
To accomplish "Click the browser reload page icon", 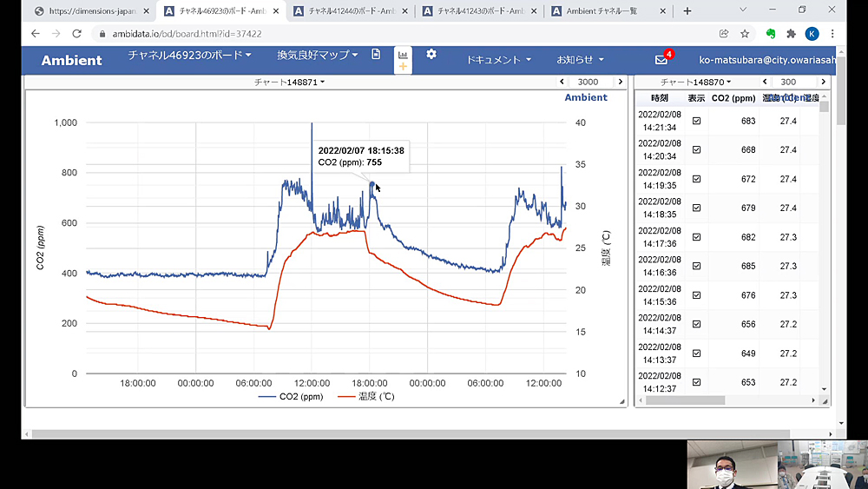I will click(x=77, y=34).
